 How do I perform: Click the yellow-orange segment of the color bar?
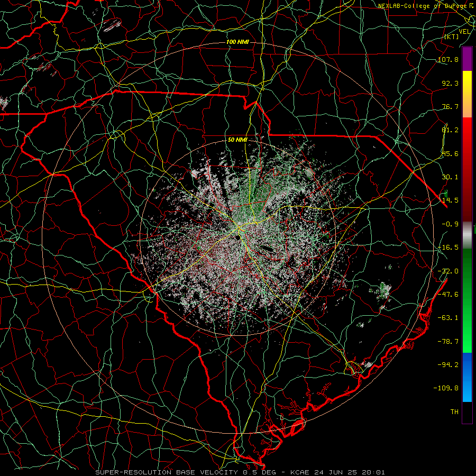(x=467, y=94)
